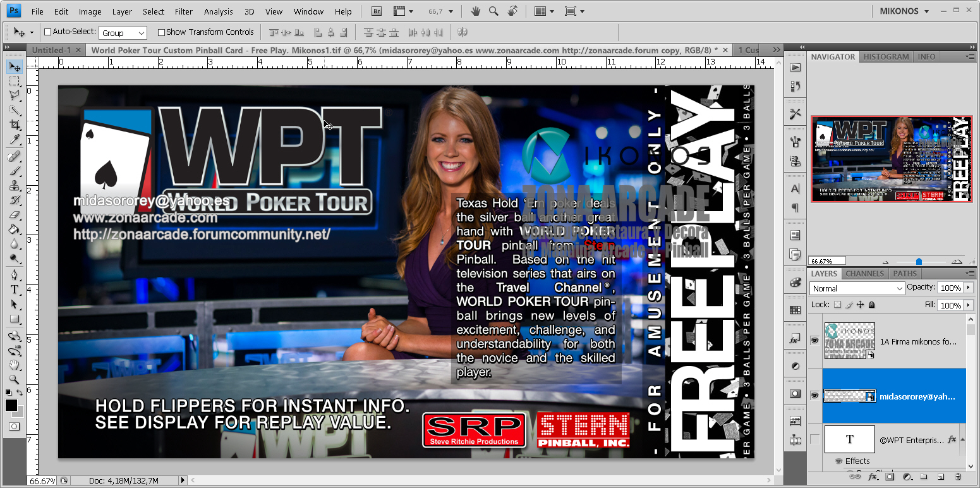Enable Show Transform Controls checkbox
The height and width of the screenshot is (488, 980).
[x=161, y=32]
